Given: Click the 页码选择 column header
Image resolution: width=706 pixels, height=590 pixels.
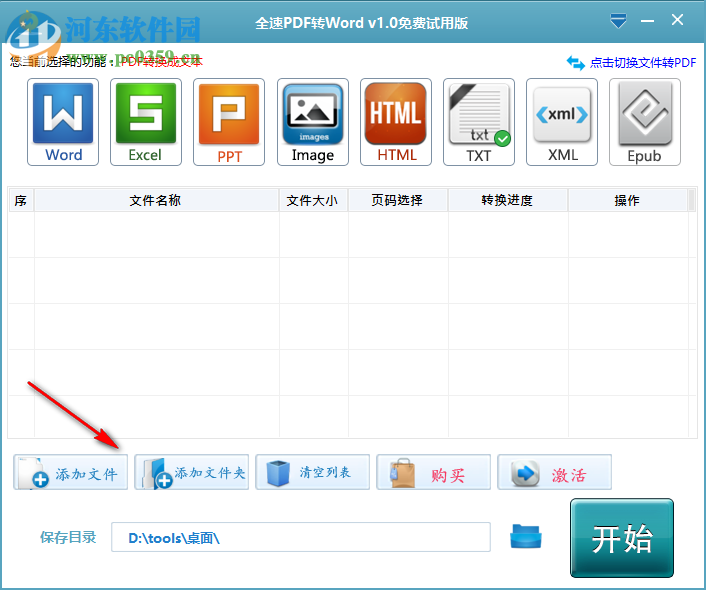Looking at the screenshot, I should pos(398,200).
